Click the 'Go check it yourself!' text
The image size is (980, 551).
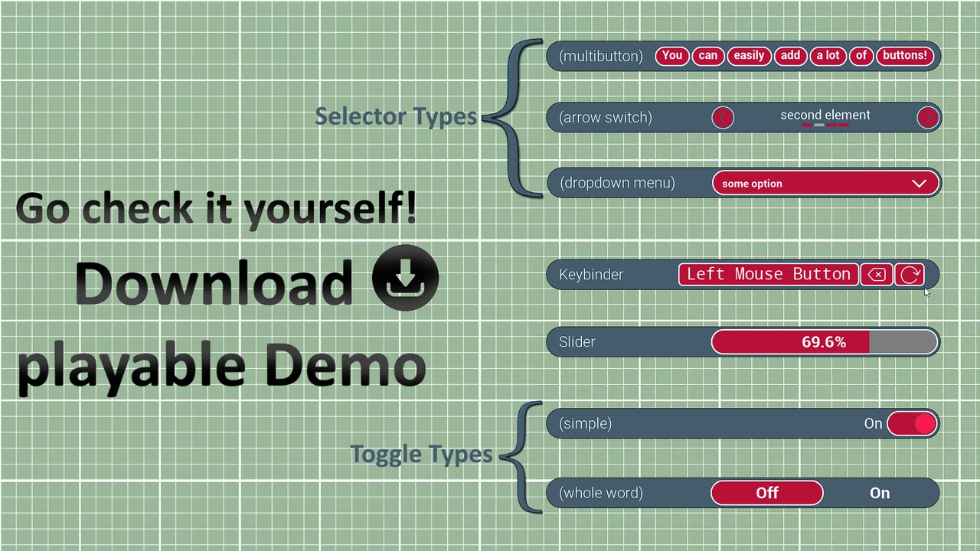pyautogui.click(x=216, y=208)
